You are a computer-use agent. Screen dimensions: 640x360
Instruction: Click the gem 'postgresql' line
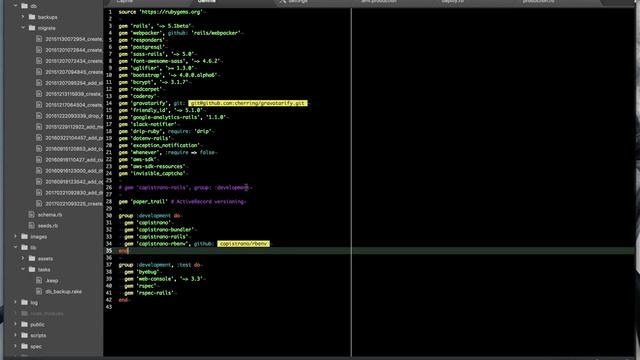(x=142, y=47)
